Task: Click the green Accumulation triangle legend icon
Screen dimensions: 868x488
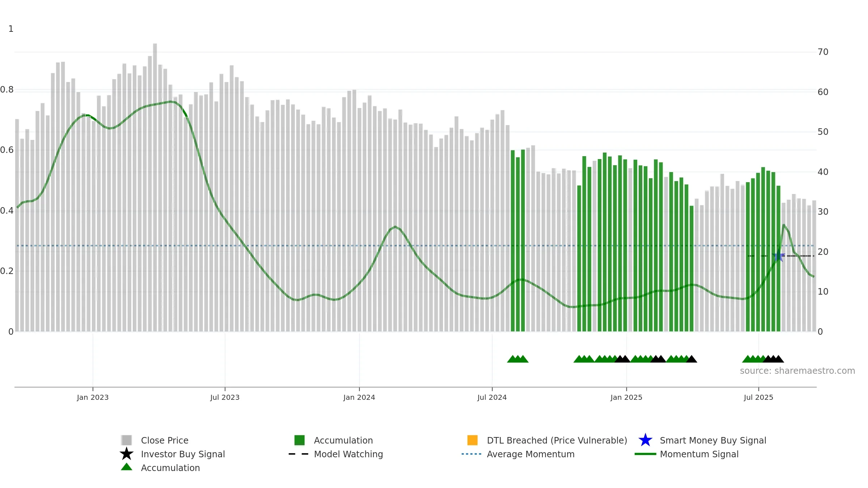Action: 127,467
